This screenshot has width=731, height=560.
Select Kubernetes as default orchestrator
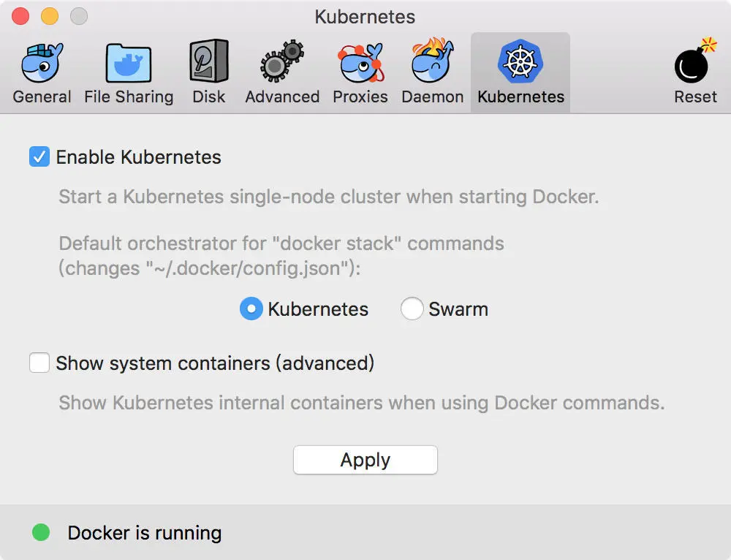[251, 309]
